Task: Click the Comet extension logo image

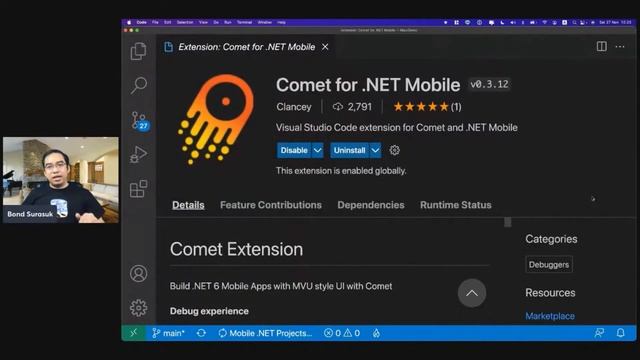Action: click(x=216, y=119)
